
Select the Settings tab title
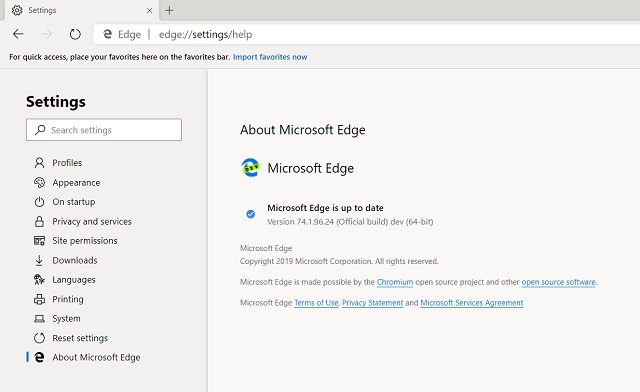42,10
